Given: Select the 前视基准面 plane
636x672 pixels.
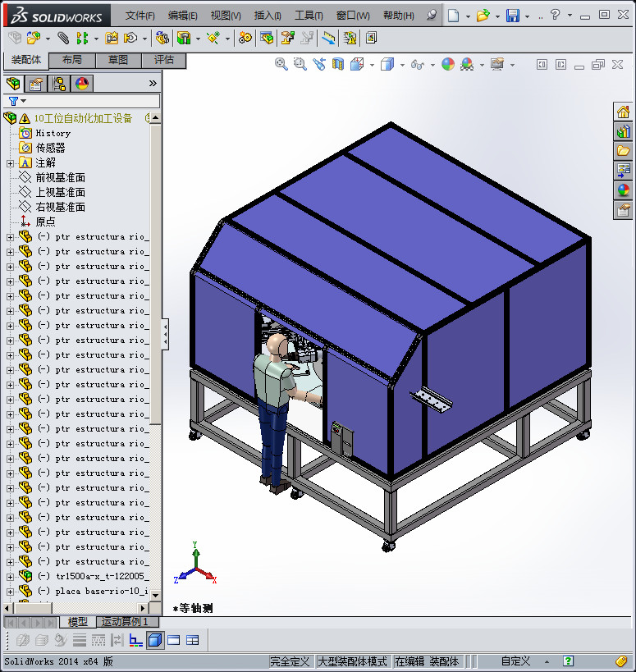Looking at the screenshot, I should pyautogui.click(x=61, y=177).
